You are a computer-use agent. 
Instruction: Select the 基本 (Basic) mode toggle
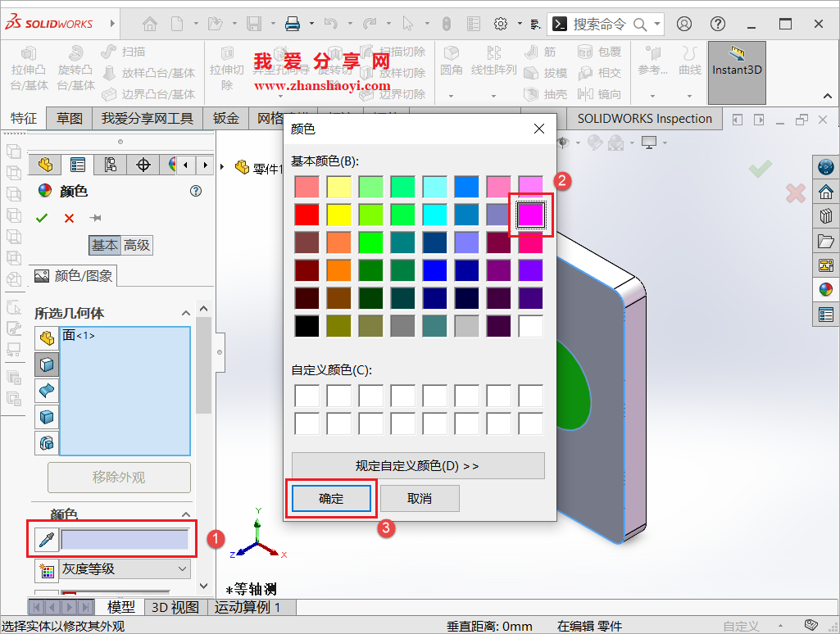104,245
